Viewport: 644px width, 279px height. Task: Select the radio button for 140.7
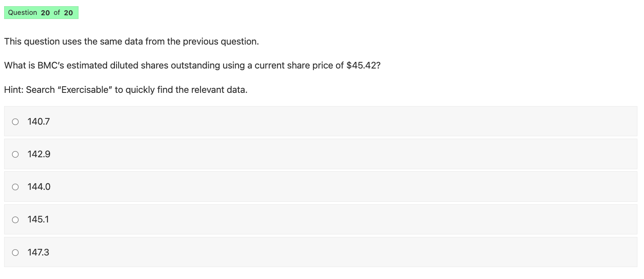[15, 121]
